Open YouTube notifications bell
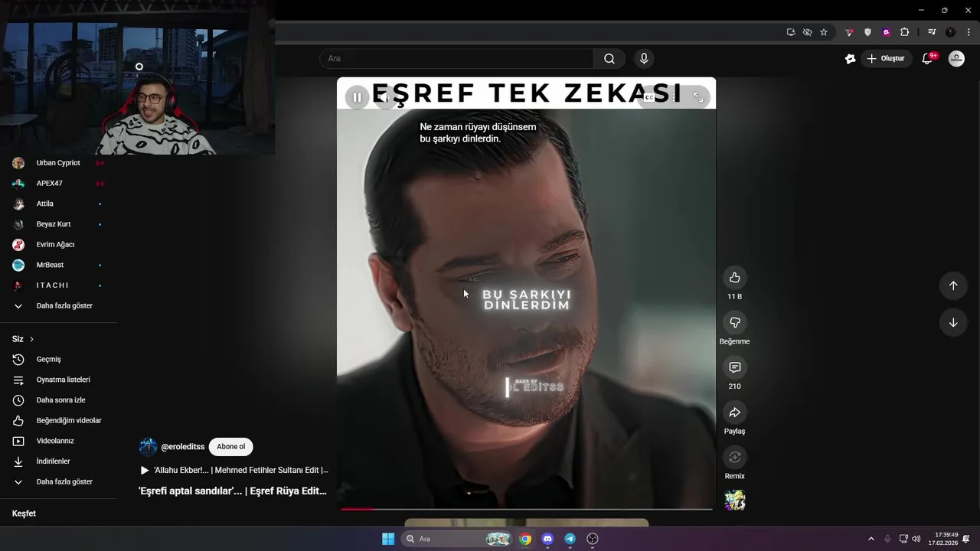This screenshot has width=980, height=551. [x=927, y=59]
